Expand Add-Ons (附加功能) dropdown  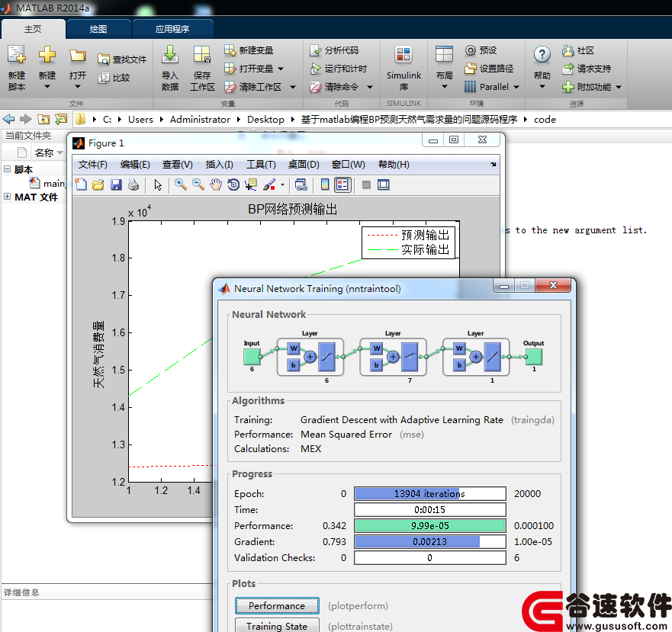(x=619, y=87)
